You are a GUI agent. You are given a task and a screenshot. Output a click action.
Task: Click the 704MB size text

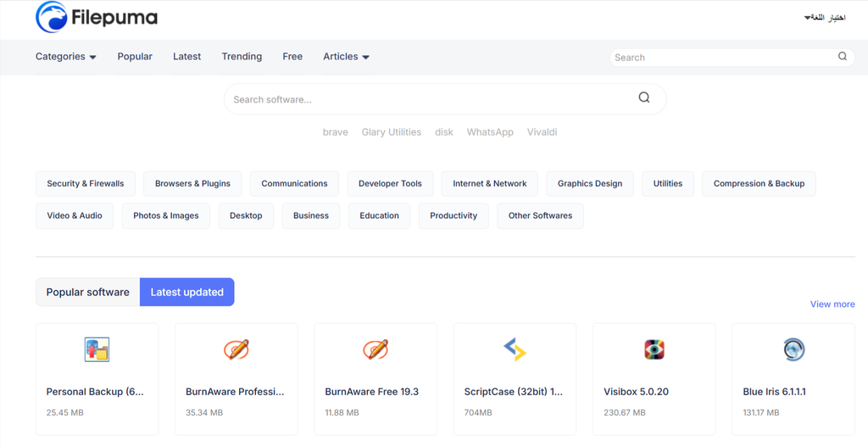point(478,413)
